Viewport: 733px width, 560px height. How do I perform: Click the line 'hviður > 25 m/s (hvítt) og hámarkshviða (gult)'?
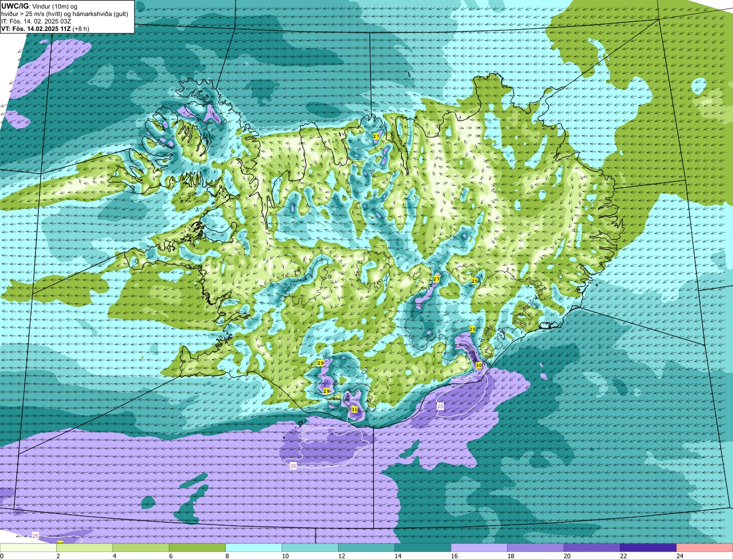coord(65,14)
